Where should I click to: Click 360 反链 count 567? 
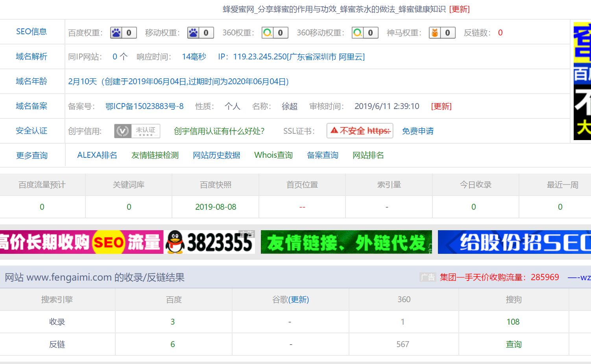click(403, 344)
